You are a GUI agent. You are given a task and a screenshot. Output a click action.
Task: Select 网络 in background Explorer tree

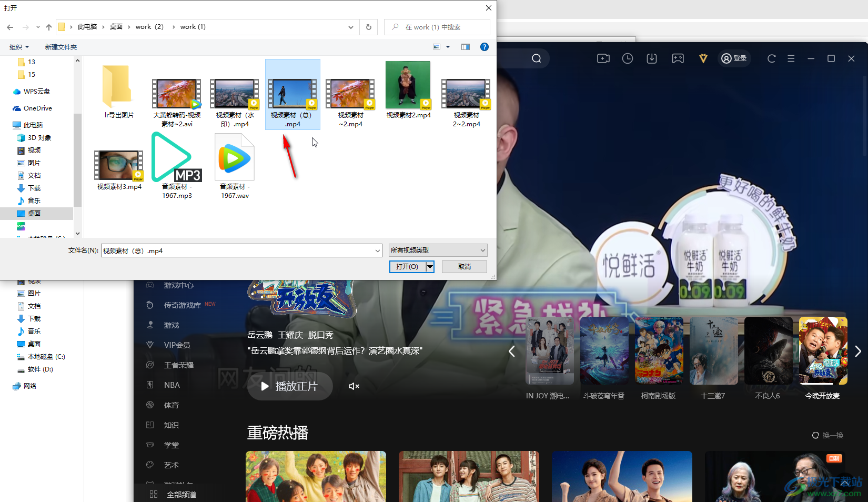click(x=24, y=386)
